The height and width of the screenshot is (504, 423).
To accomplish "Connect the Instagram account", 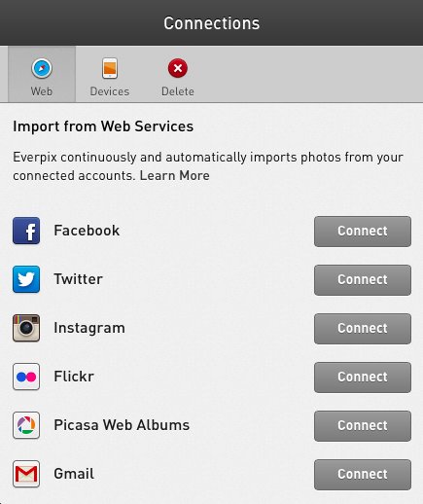I will [x=363, y=329].
